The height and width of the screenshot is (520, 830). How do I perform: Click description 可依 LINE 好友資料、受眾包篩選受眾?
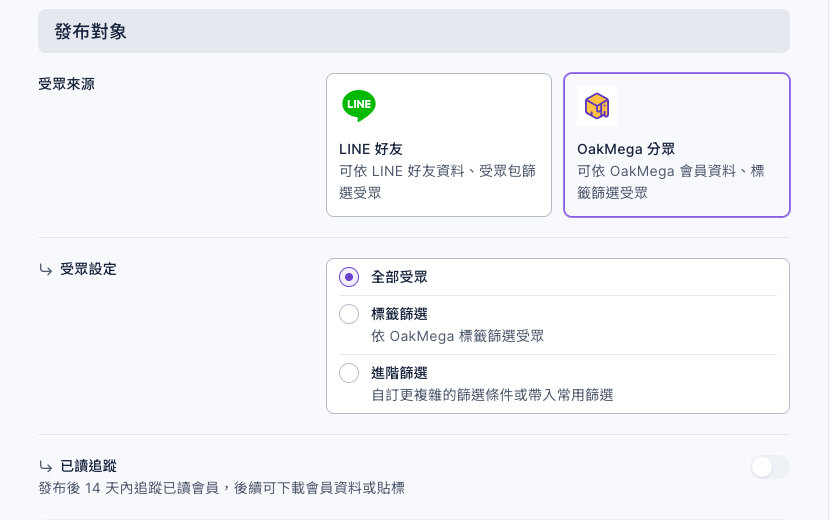438,182
